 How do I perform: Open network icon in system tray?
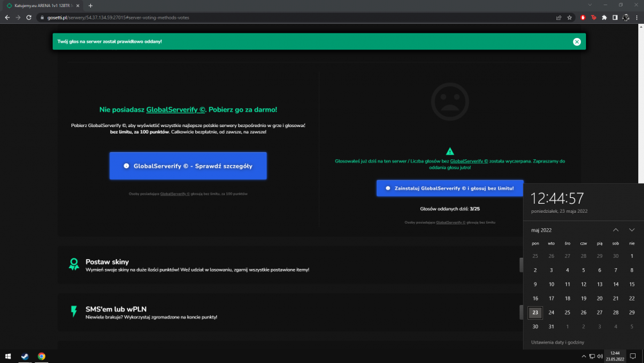[592, 356]
